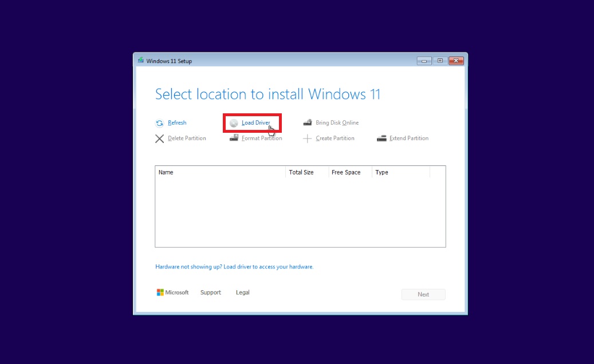Click the Create Partition plus icon
Screen dimensions: 594x364
pyautogui.click(x=308, y=139)
